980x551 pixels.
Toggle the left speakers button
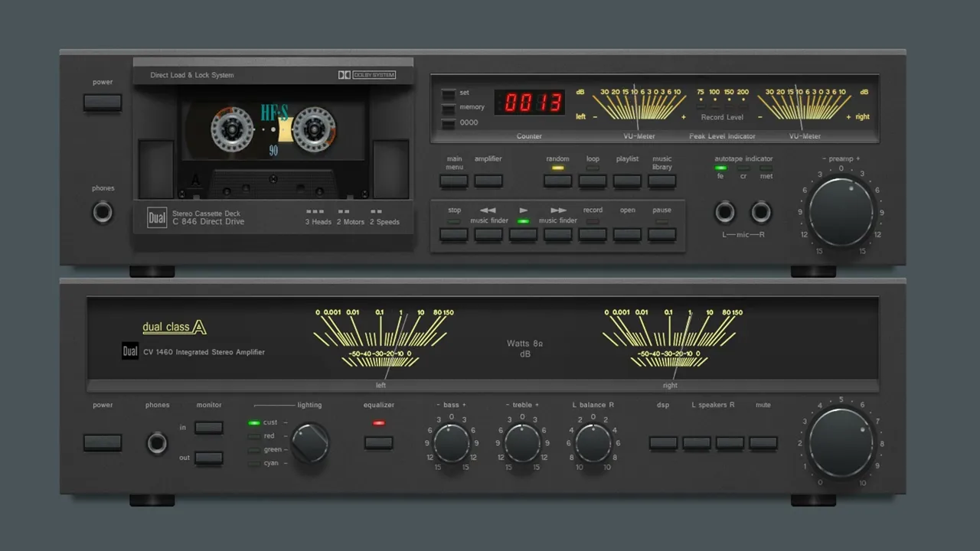697,442
